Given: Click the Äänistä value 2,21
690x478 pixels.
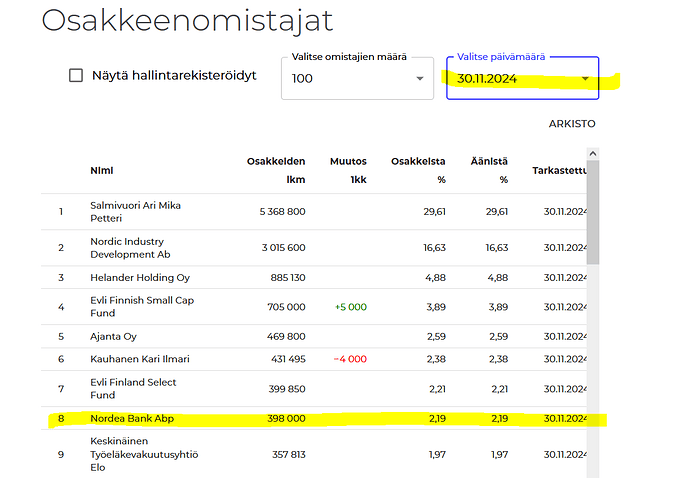Looking at the screenshot, I should point(499,389).
